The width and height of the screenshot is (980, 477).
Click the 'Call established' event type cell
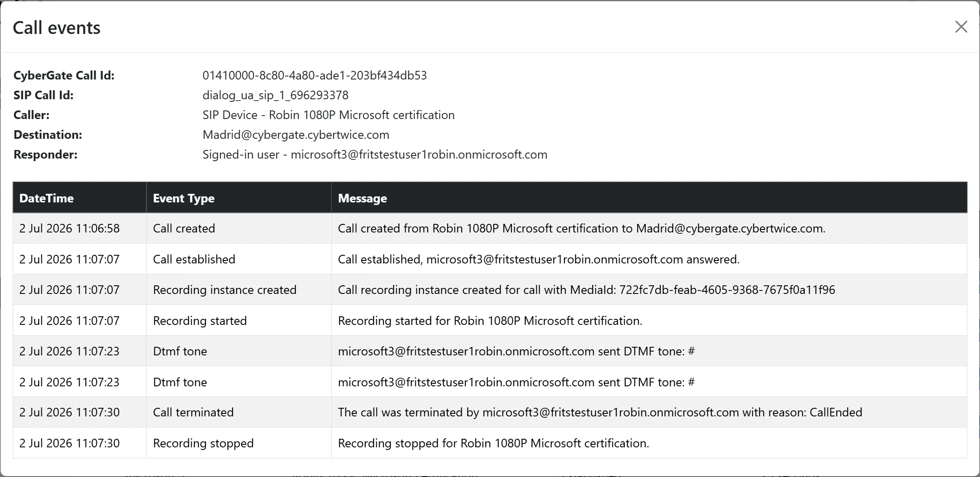(x=239, y=259)
